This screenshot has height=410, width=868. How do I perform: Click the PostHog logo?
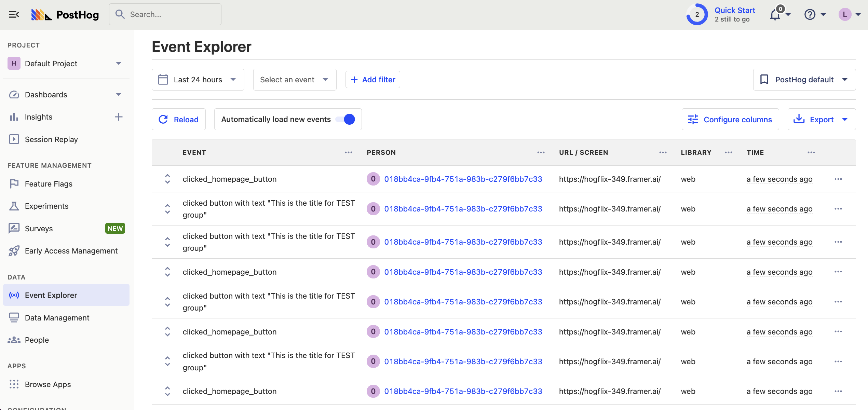(65, 14)
